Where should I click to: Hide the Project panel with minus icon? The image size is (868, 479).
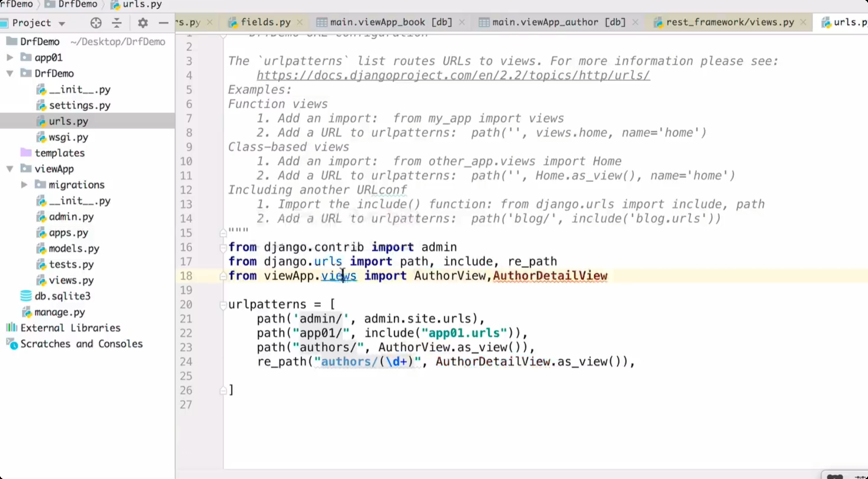click(x=163, y=23)
